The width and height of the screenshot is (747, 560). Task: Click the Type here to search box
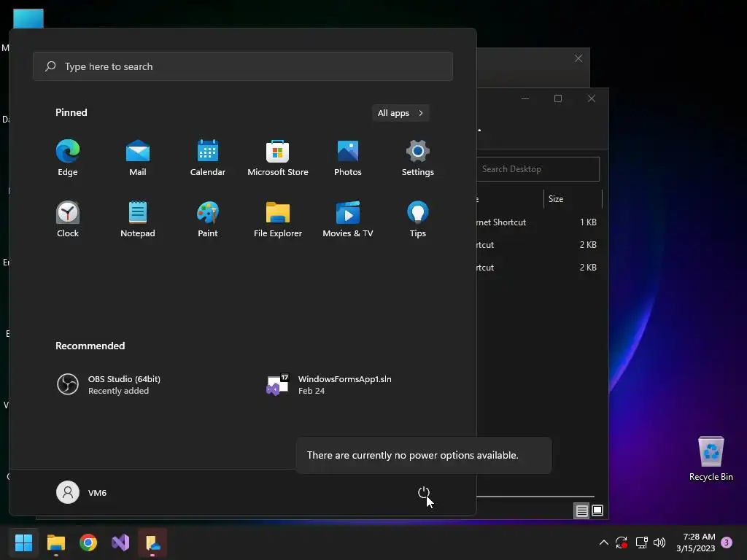click(x=243, y=66)
